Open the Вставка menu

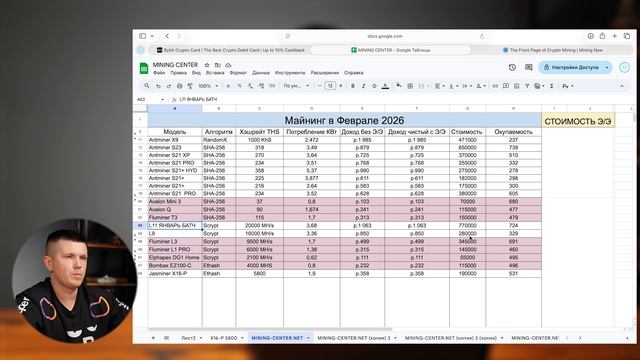[x=215, y=73]
